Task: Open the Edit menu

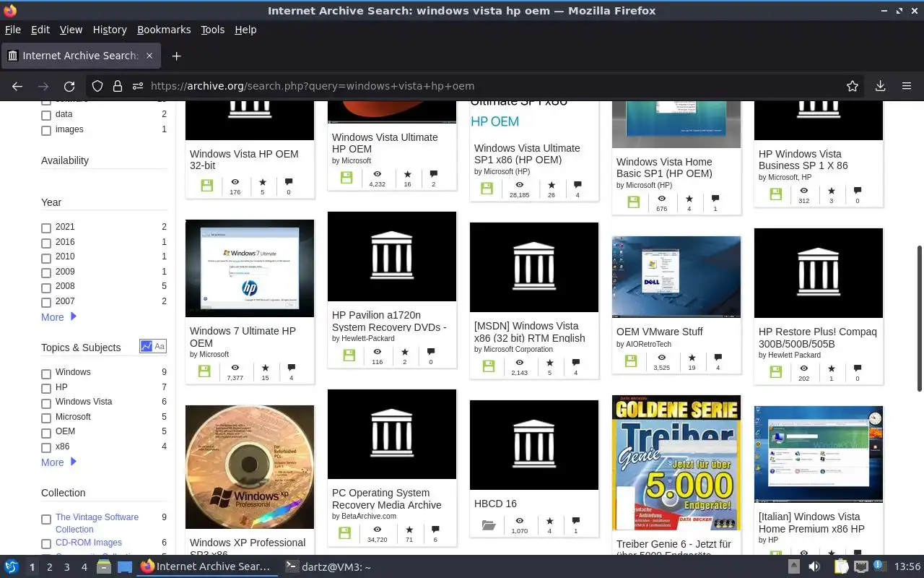Action: click(40, 30)
